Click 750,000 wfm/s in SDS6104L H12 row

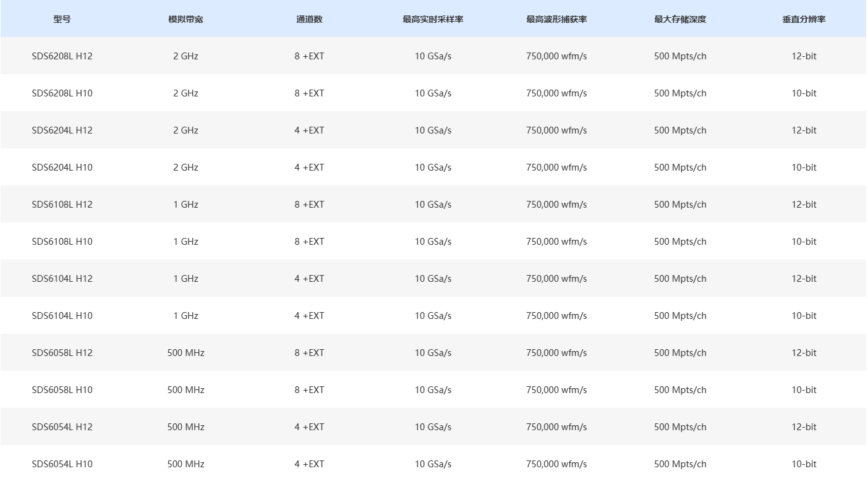point(556,279)
